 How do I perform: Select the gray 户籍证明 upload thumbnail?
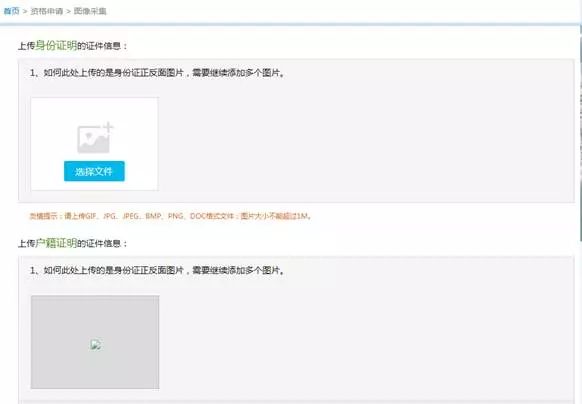95,342
